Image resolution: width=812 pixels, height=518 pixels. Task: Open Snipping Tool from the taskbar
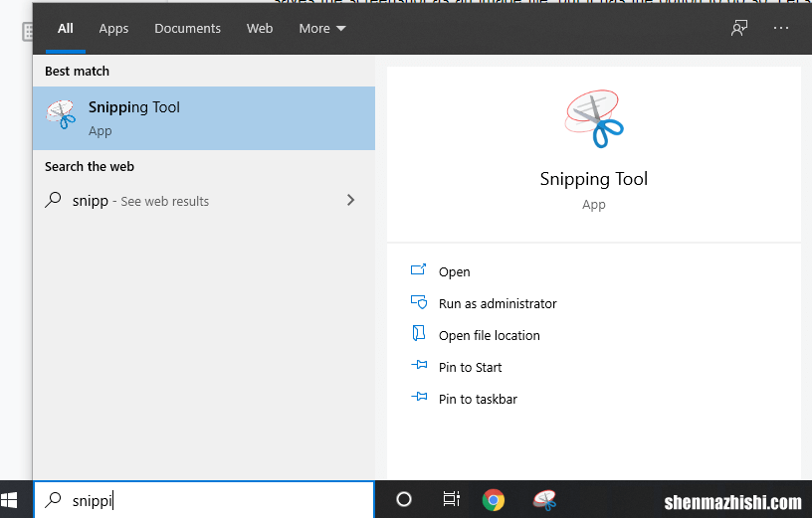point(544,500)
